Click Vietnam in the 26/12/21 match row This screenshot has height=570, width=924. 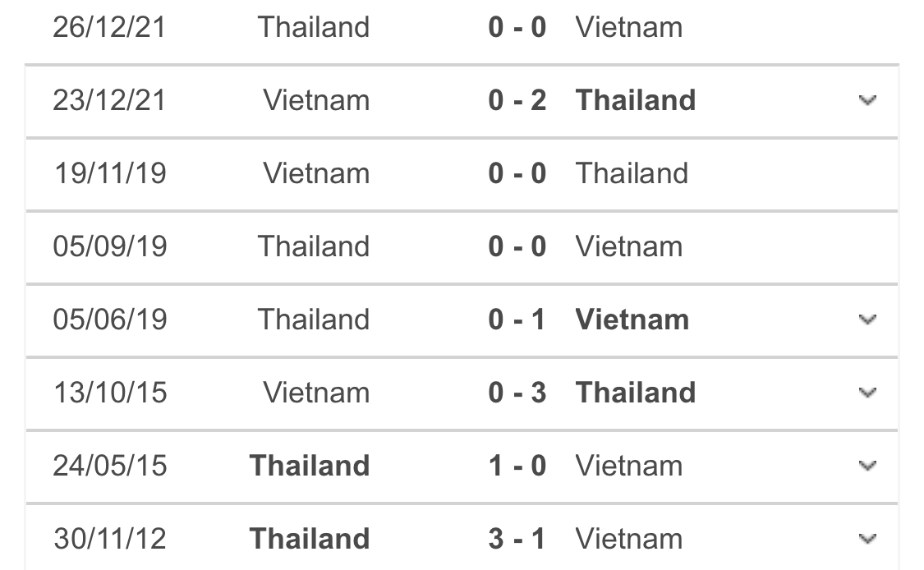629,28
